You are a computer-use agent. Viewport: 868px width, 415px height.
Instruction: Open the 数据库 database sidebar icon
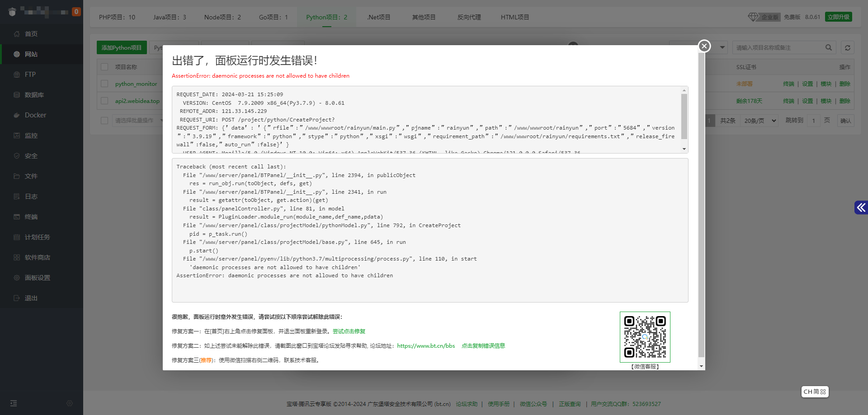tap(17, 95)
